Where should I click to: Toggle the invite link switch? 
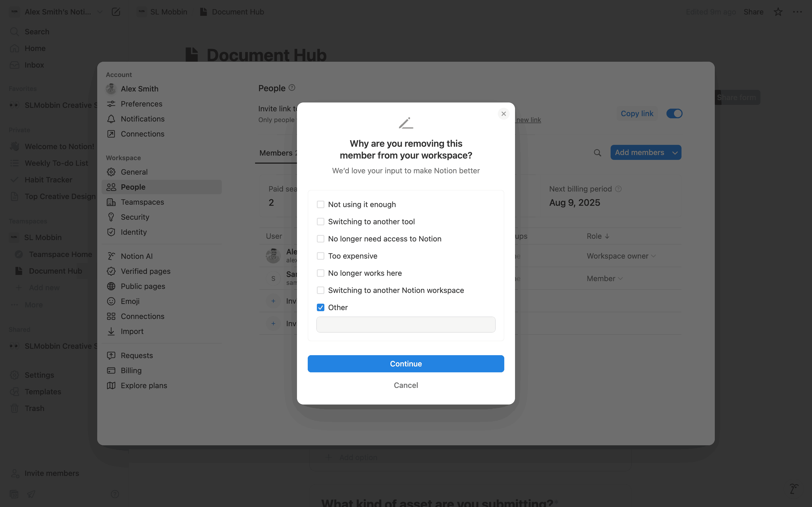[674, 114]
